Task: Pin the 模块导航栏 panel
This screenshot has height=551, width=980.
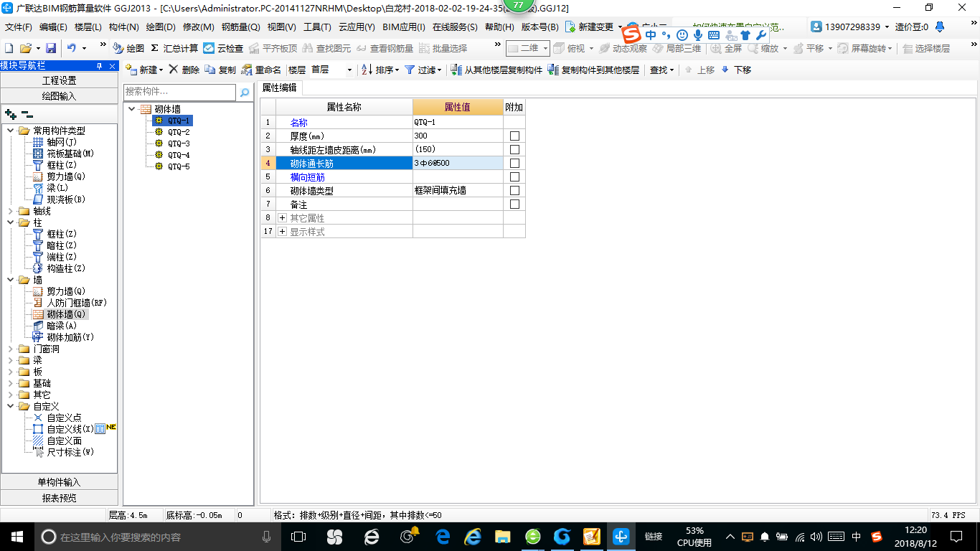Action: [x=99, y=65]
